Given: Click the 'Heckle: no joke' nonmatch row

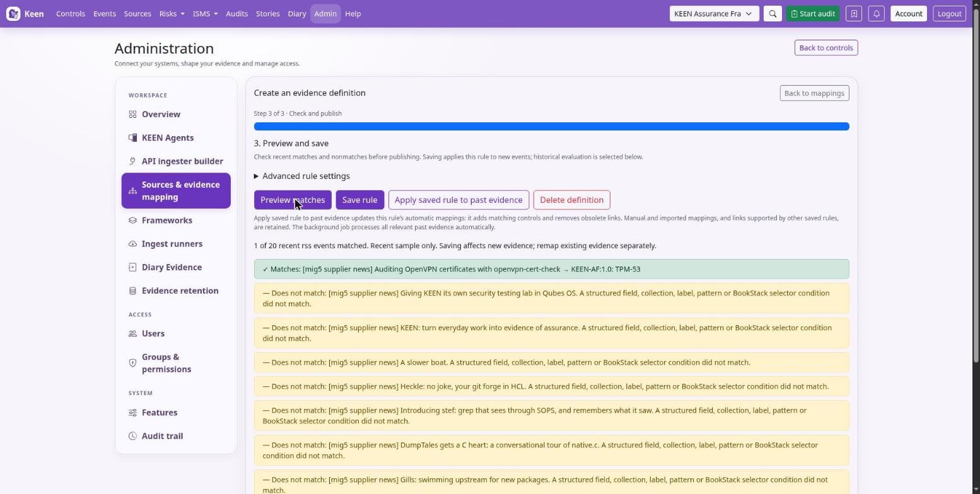Looking at the screenshot, I should tap(551, 386).
